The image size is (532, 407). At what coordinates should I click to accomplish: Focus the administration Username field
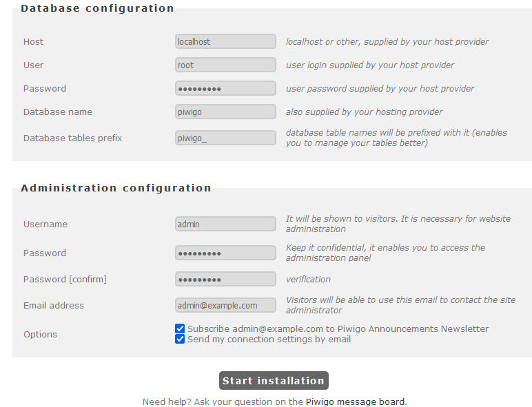coord(225,224)
